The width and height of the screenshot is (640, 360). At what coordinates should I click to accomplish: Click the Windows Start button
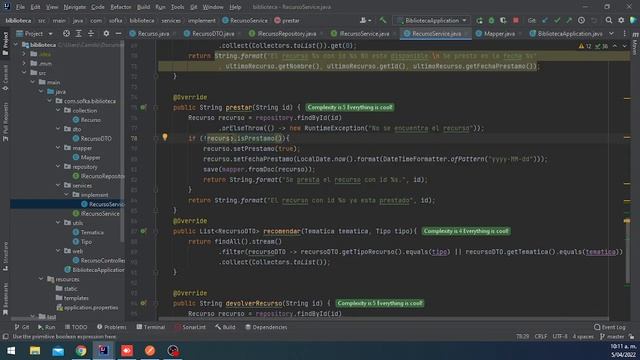11,351
